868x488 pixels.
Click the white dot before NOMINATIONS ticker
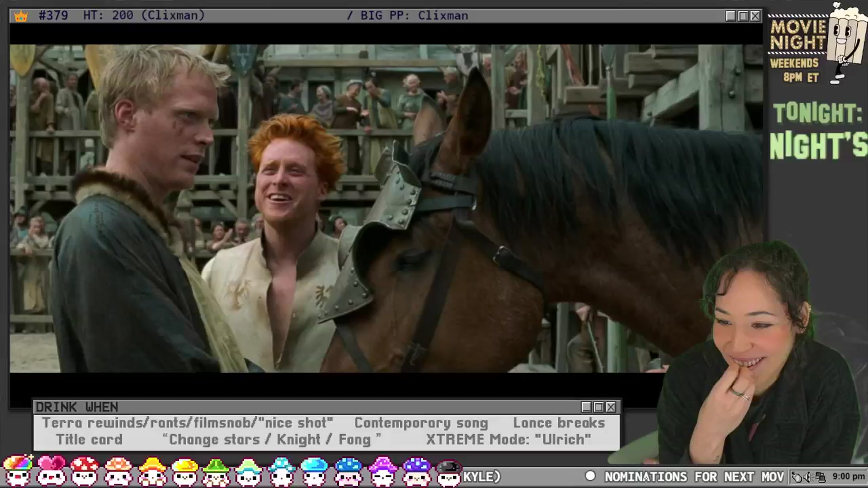point(590,476)
